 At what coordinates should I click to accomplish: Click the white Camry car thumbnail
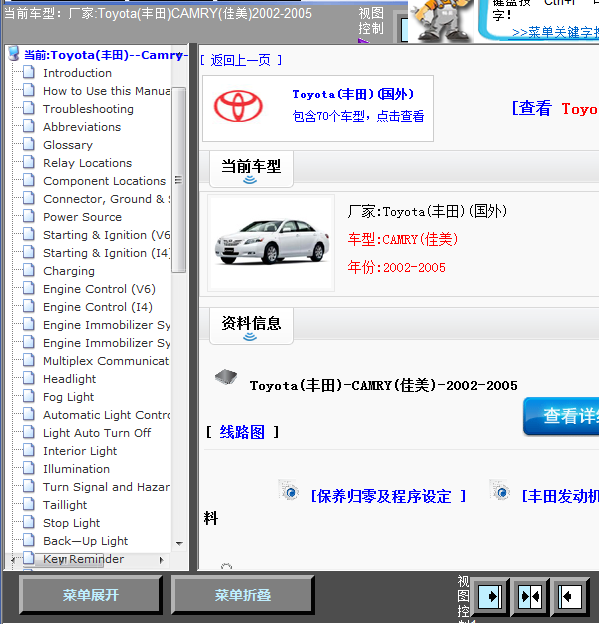pos(271,242)
